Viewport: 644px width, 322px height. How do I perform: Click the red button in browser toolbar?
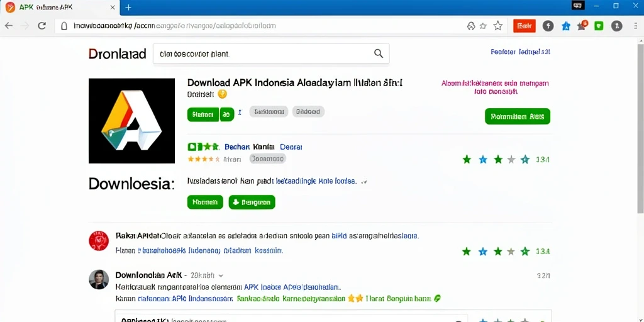click(524, 26)
